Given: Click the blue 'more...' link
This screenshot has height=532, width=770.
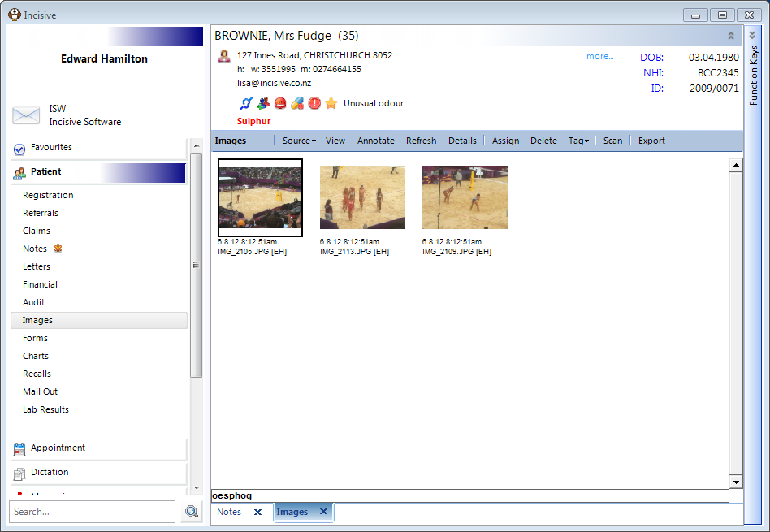Looking at the screenshot, I should 599,56.
